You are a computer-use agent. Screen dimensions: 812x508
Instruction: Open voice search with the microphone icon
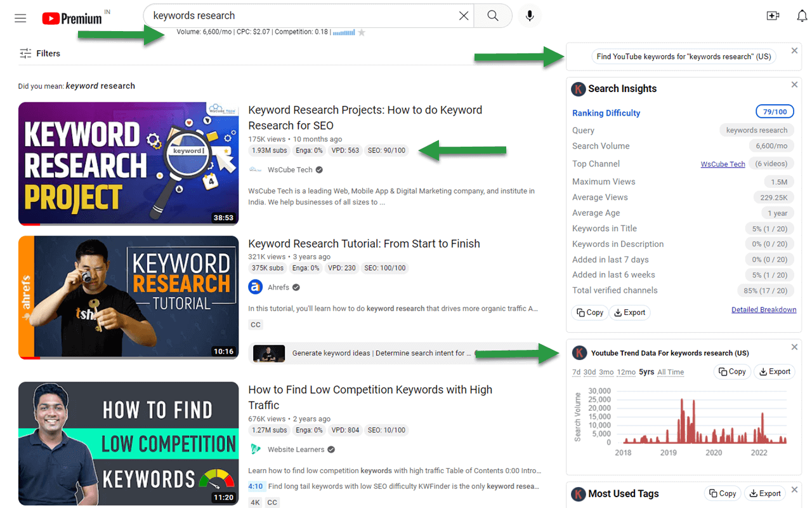[x=529, y=16]
